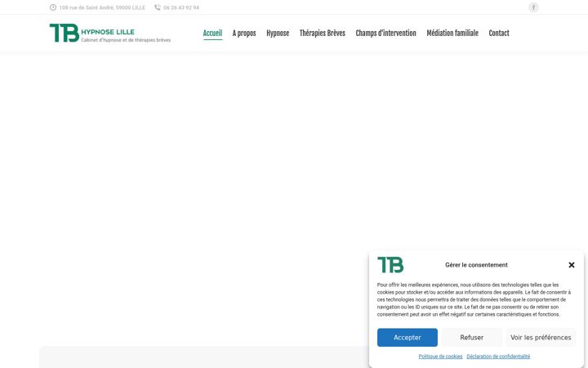Decline cookies with the Refuser button
Image resolution: width=588 pixels, height=368 pixels.
pos(471,338)
